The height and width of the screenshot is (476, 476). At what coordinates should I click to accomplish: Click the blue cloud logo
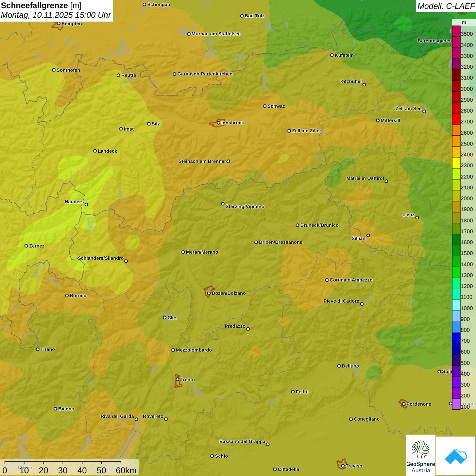[x=456, y=456]
